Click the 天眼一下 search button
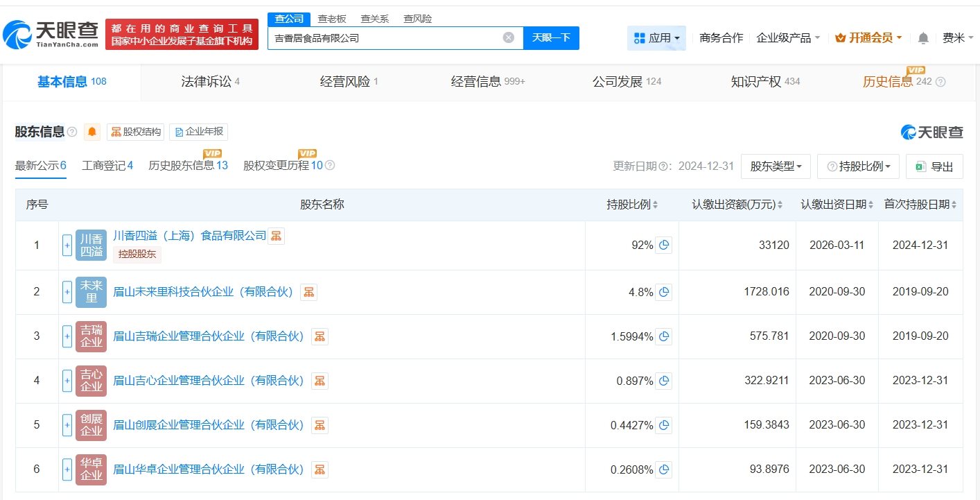Image resolution: width=980 pixels, height=500 pixels. [x=551, y=38]
